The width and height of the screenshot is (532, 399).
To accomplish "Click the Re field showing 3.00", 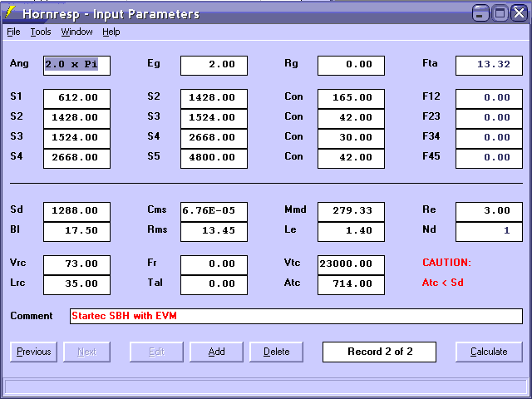I will click(489, 212).
